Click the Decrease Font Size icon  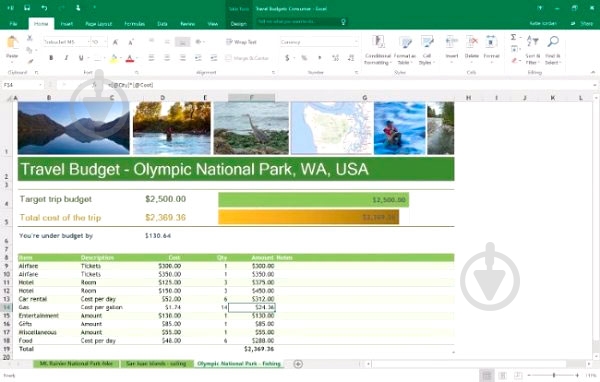point(130,42)
